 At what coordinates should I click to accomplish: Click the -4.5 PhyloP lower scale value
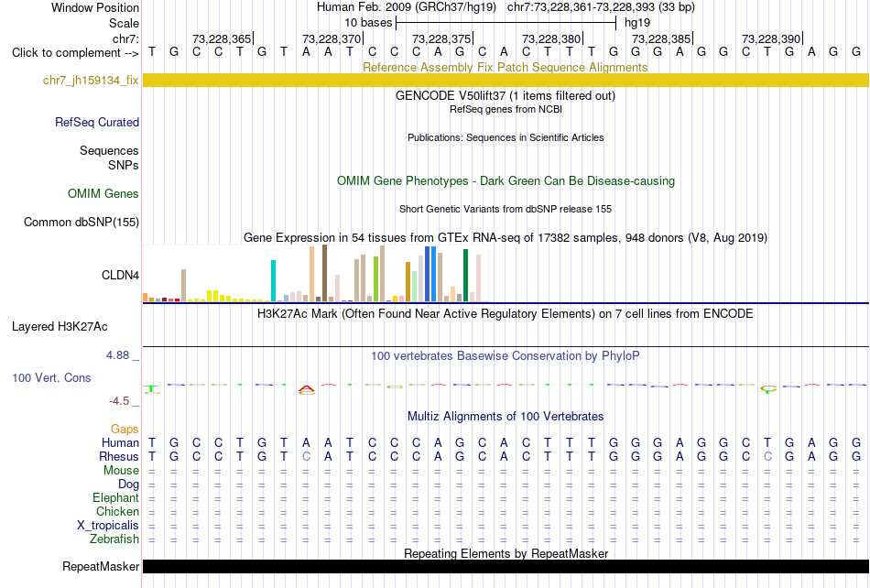pyautogui.click(x=119, y=400)
